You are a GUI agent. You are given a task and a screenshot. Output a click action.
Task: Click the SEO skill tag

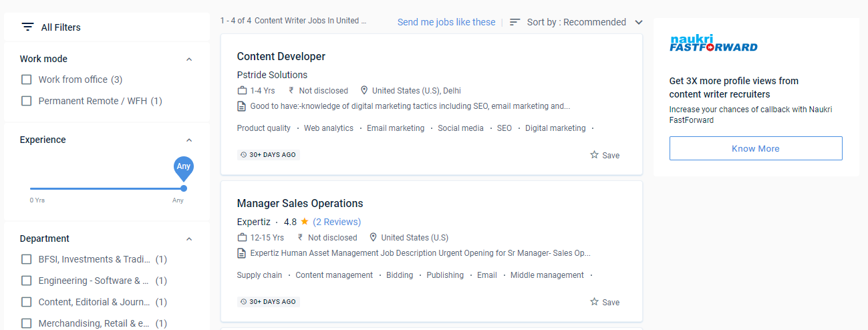(x=504, y=128)
